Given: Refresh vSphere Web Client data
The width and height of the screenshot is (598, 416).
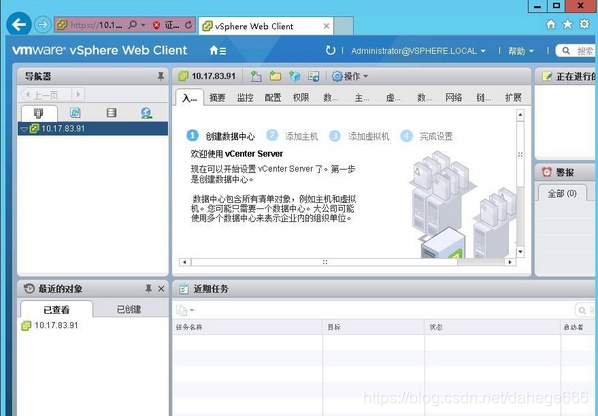Looking at the screenshot, I should 330,50.
